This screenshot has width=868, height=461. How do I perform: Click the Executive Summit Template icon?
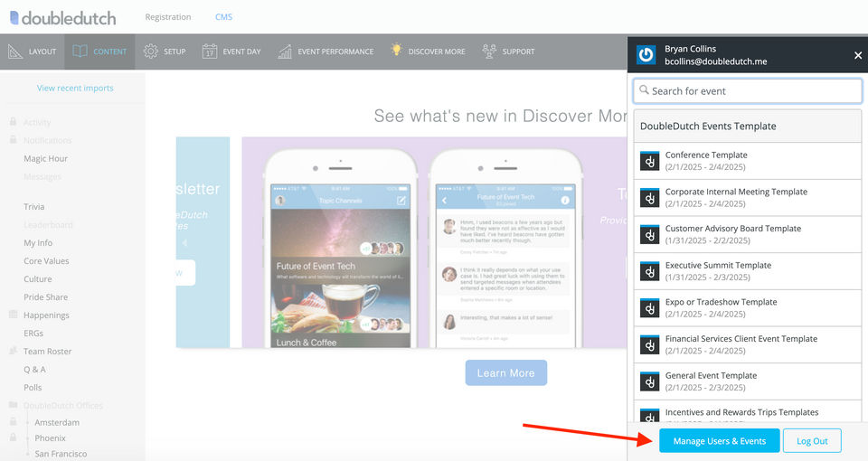pos(650,271)
